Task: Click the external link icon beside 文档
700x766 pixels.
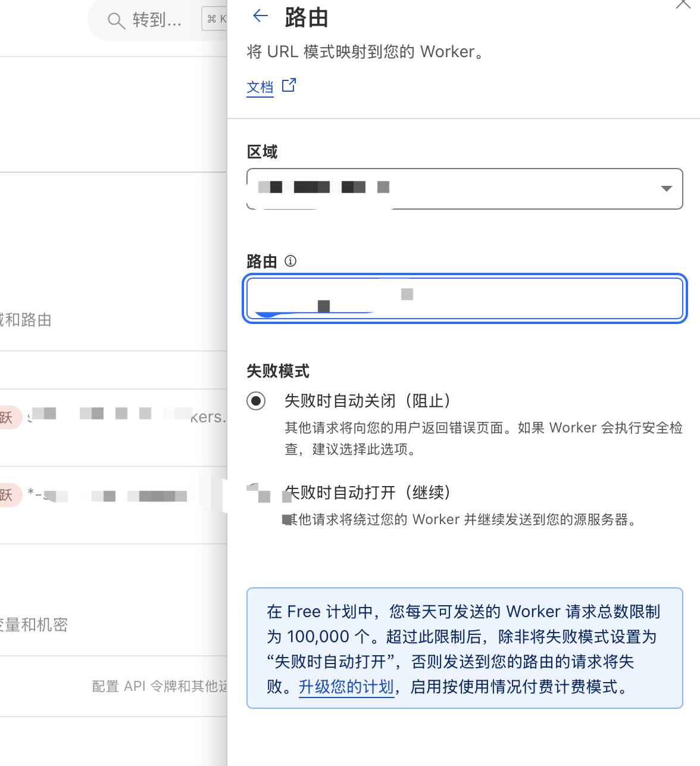Action: click(289, 85)
